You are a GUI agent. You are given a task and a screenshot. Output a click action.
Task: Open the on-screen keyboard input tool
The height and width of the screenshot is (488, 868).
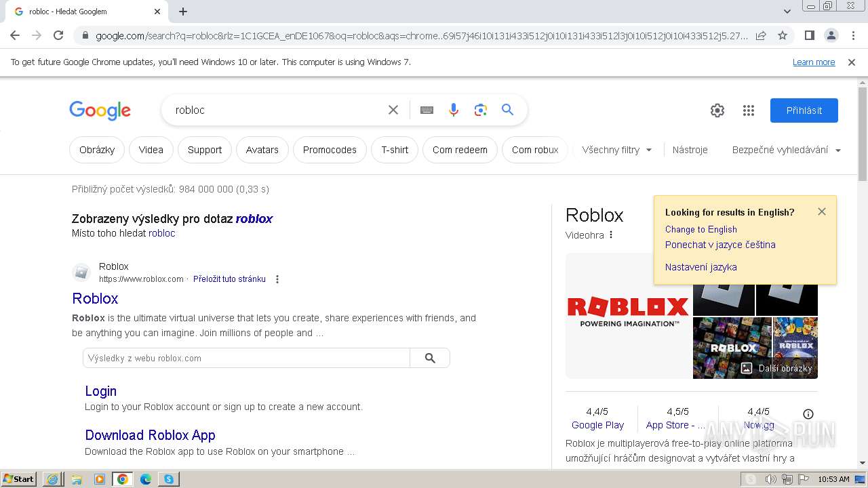[x=427, y=110]
